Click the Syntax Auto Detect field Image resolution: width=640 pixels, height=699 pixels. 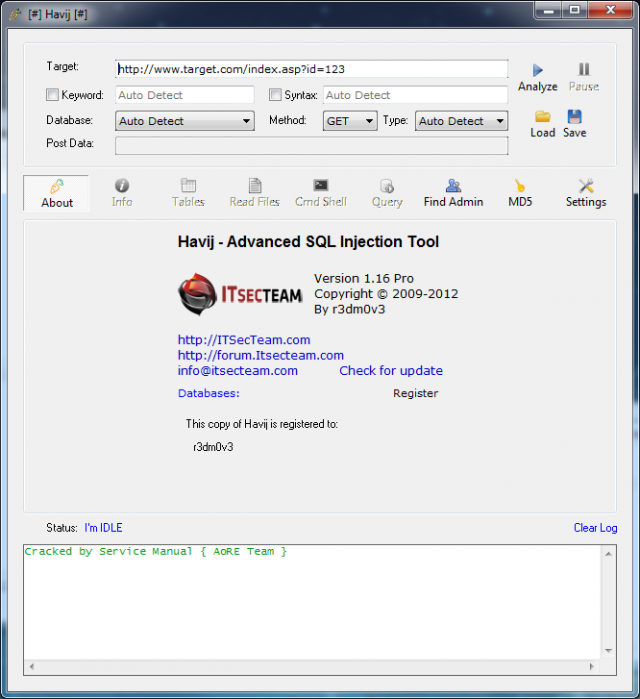(x=415, y=95)
